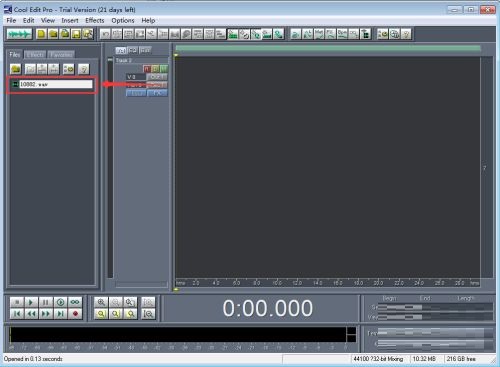
Task: Go to beginning with the skip-back button
Action: 17,314
